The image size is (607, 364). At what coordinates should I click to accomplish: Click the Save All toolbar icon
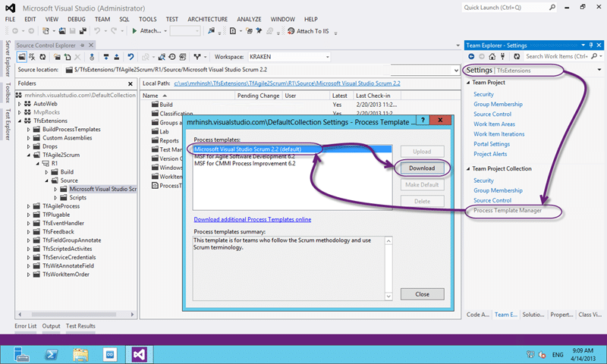(83, 31)
